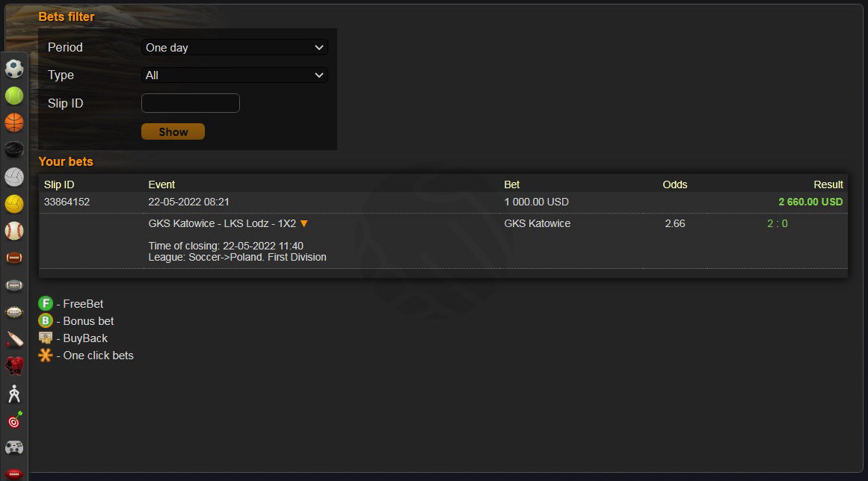Select the red boxing gloves icon
Viewport: 868px width, 481px height.
[x=14, y=366]
